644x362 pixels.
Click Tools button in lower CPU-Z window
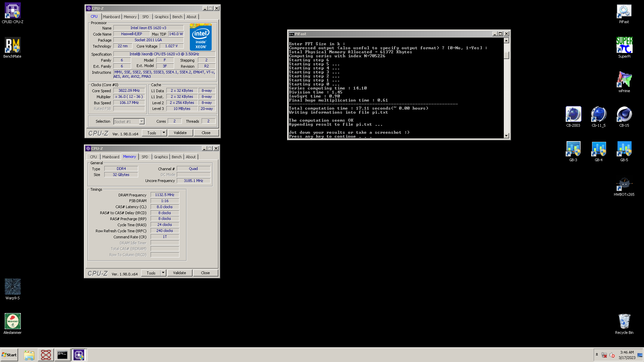pyautogui.click(x=151, y=273)
